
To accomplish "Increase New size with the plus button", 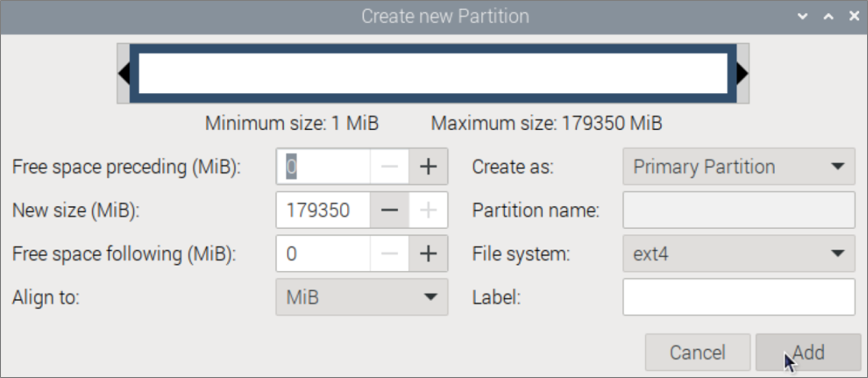I will point(428,210).
